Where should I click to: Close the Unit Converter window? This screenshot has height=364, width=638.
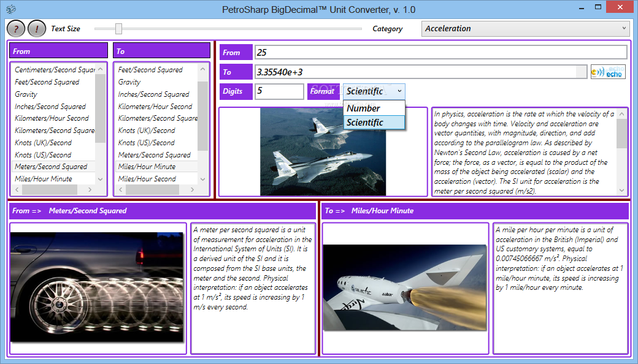click(620, 7)
